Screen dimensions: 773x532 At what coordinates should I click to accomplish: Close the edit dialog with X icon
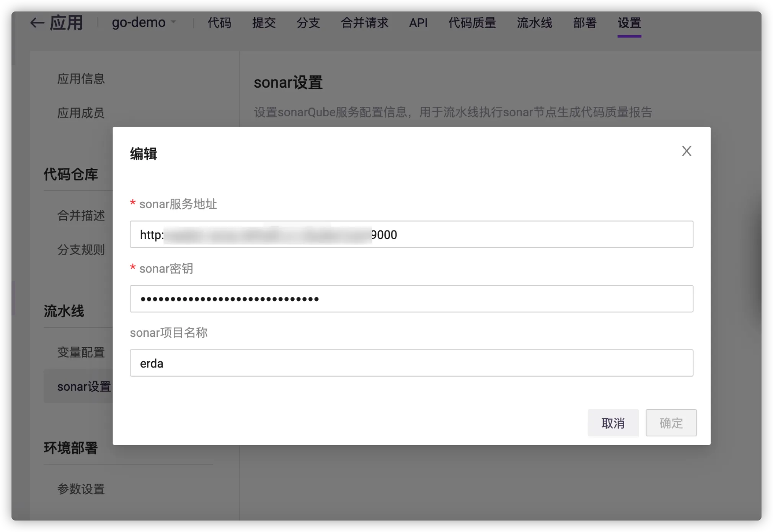click(687, 151)
